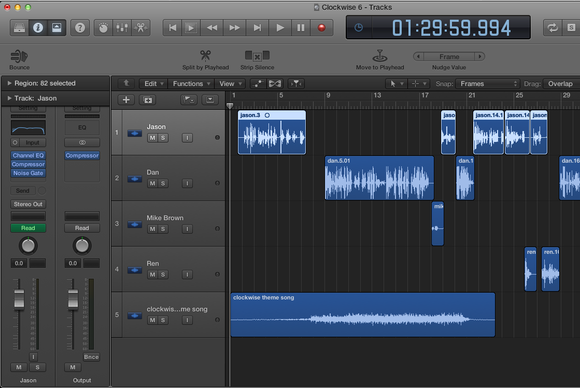Click the Catch playhead button
This screenshot has height=388, width=580.
(x=296, y=84)
